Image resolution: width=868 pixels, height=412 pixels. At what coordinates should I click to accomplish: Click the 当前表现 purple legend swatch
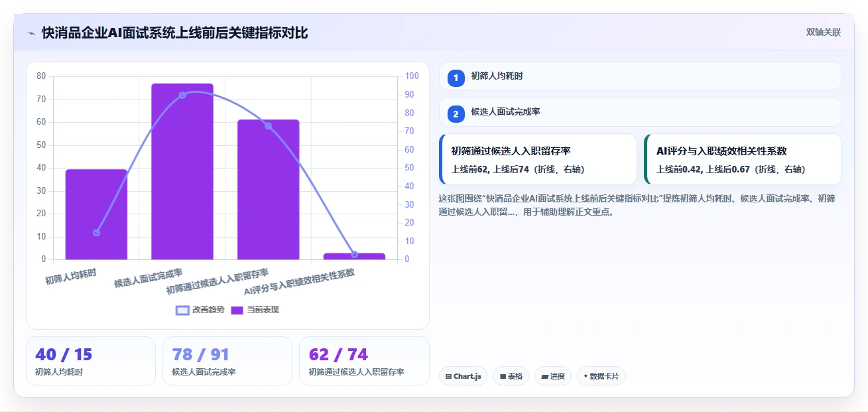click(x=237, y=310)
